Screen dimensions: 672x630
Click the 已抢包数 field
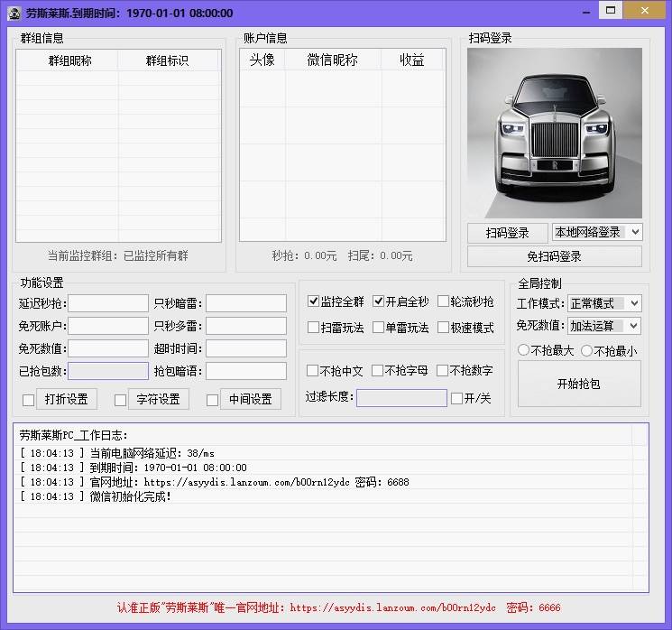pos(108,371)
